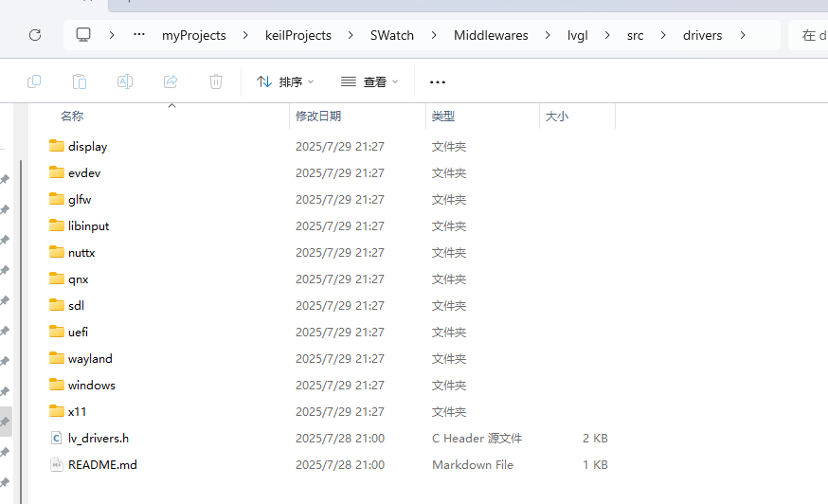Click the refresh icon in address bar
The width and height of the screenshot is (828, 504).
35,35
